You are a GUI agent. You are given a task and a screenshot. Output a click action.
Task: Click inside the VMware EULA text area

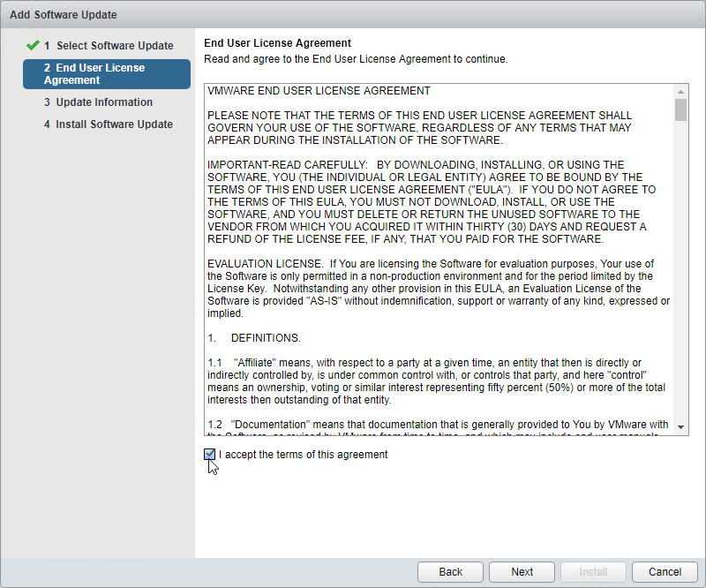click(x=439, y=259)
